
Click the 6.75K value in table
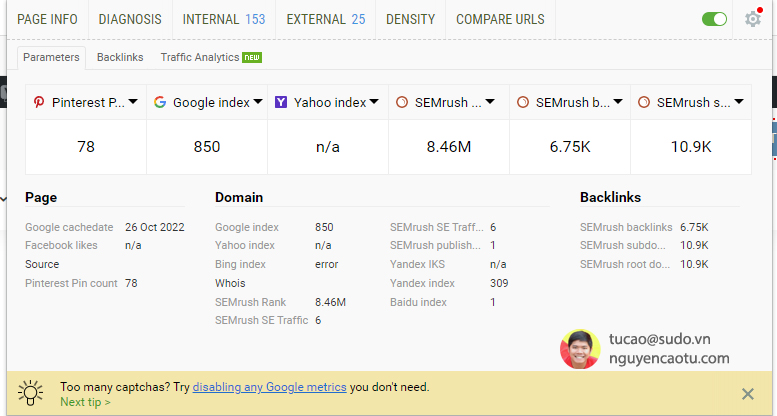pos(570,147)
